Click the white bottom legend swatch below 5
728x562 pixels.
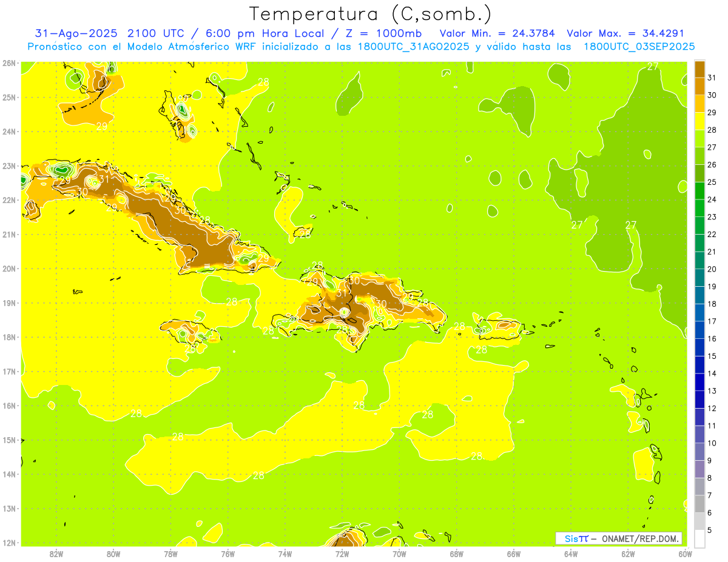[699, 538]
